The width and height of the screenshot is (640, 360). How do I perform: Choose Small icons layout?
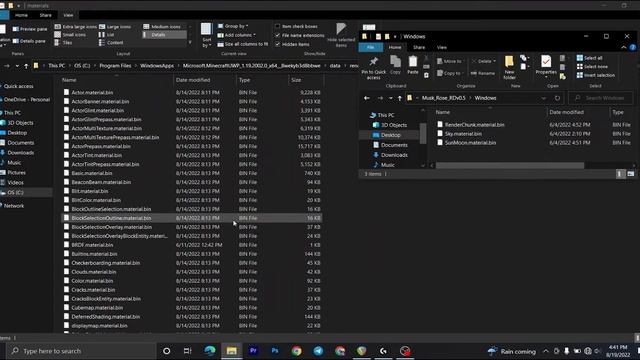point(70,35)
